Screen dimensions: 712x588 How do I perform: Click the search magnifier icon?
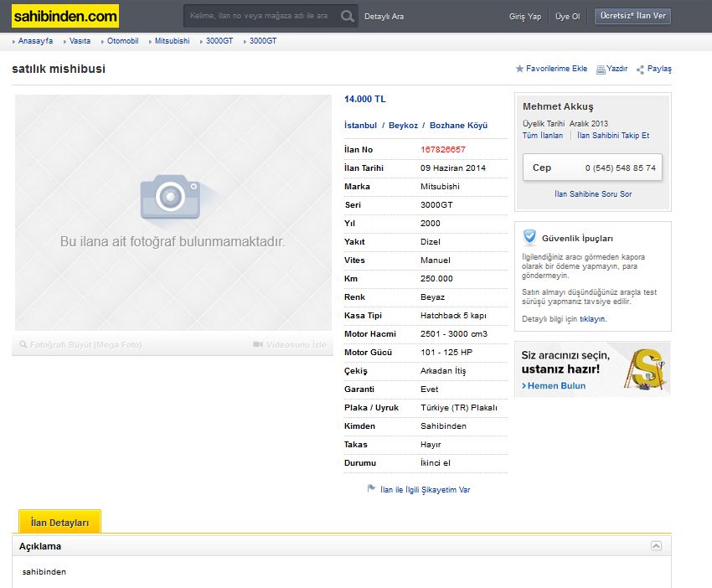pos(348,17)
